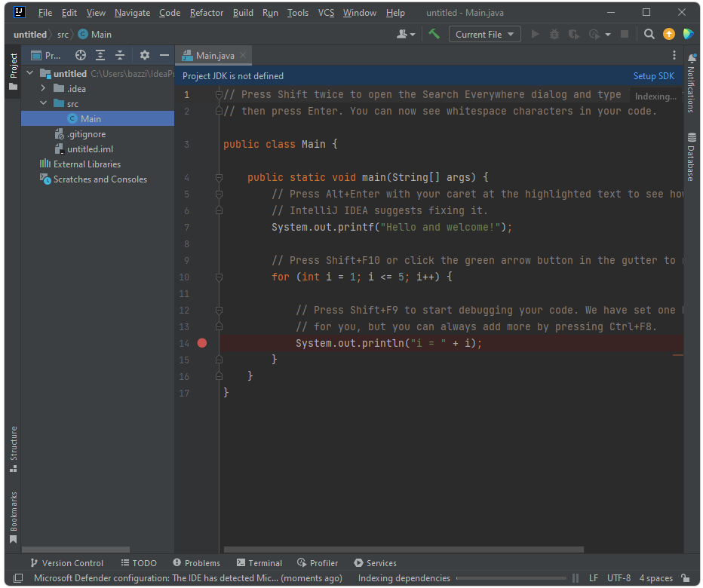Switch to the Terminal tab

(259, 563)
